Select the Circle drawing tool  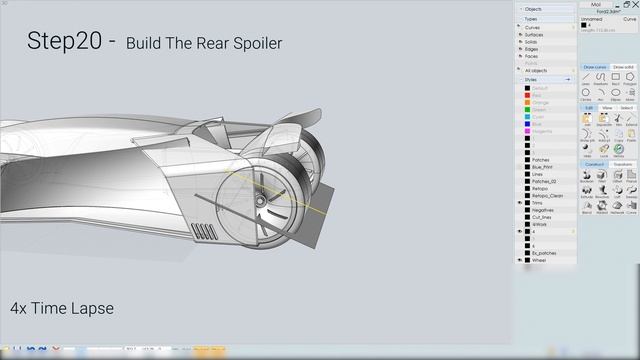(x=586, y=94)
